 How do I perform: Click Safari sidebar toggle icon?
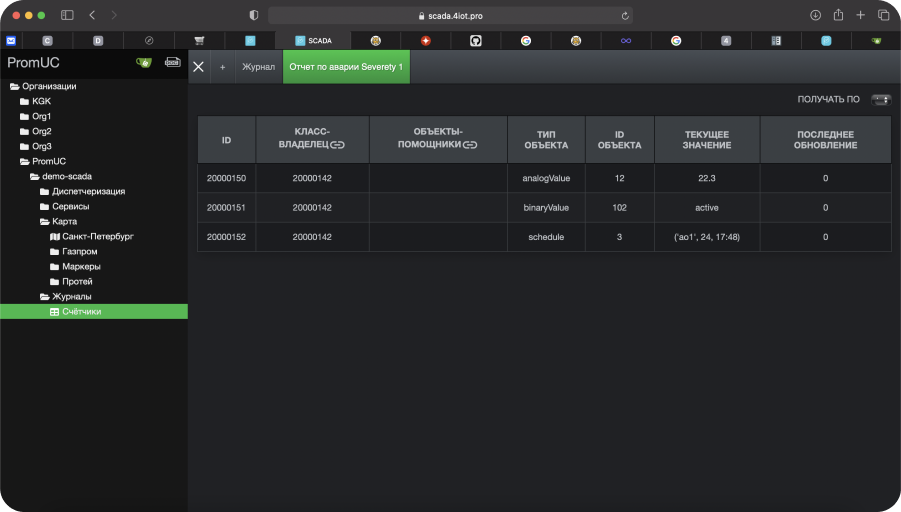pos(67,16)
